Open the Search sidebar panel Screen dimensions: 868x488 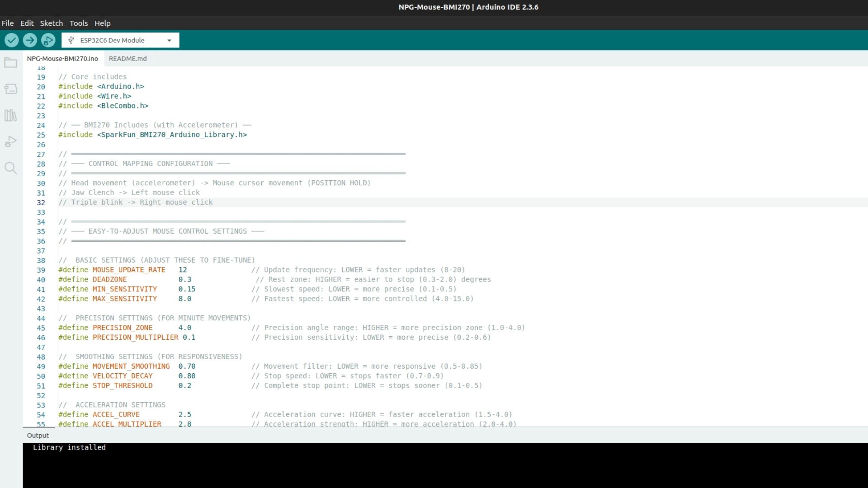[11, 168]
